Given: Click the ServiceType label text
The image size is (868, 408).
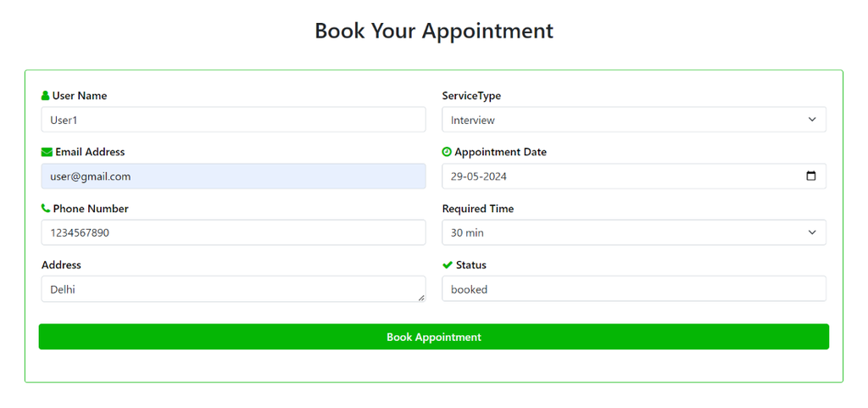Looking at the screenshot, I should pos(471,96).
